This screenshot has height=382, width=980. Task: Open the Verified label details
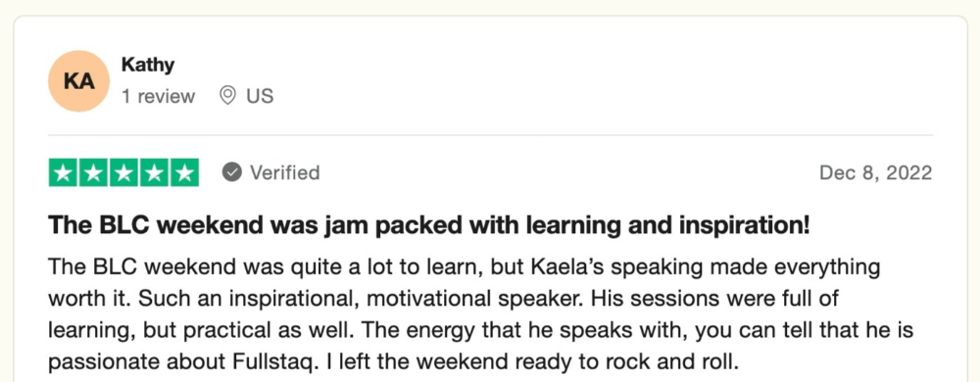click(x=285, y=172)
